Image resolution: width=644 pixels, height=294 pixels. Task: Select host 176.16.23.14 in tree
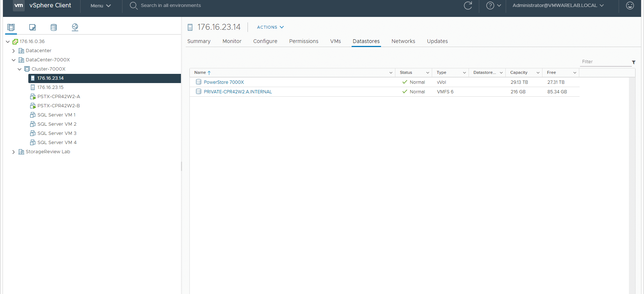tap(104, 78)
